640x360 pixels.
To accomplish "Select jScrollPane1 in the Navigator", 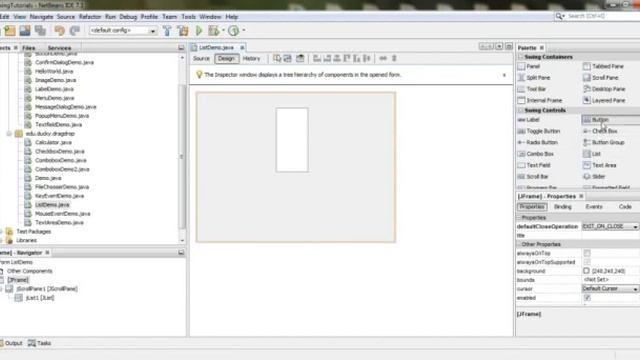I will [x=47, y=289].
